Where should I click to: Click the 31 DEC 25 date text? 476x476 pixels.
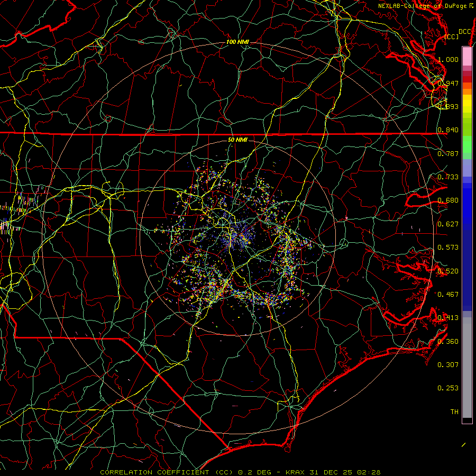pyautogui.click(x=331, y=472)
